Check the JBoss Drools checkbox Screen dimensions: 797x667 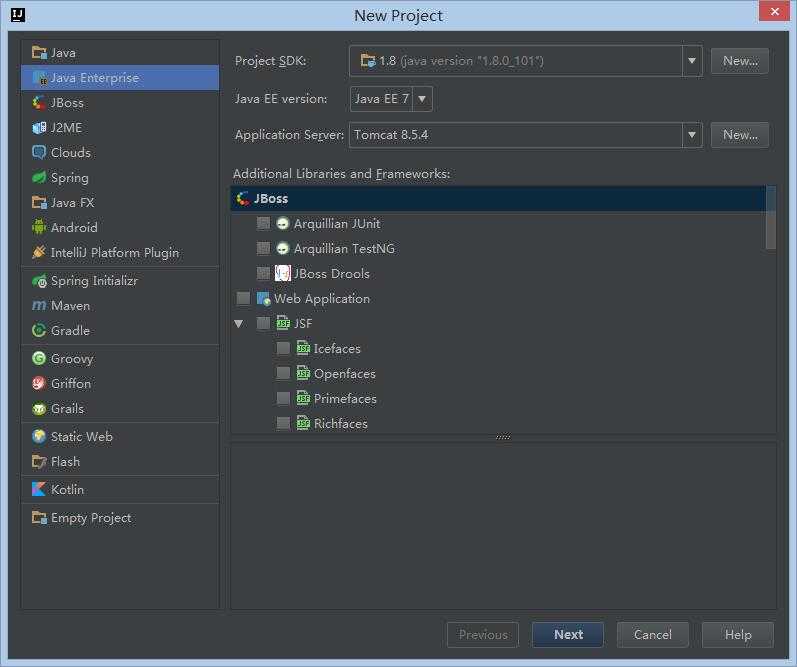pos(263,274)
